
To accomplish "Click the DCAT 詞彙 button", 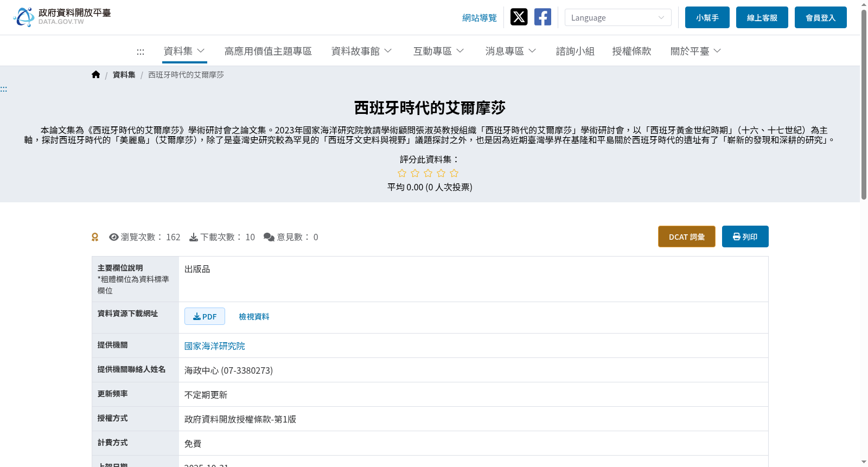I will (687, 236).
